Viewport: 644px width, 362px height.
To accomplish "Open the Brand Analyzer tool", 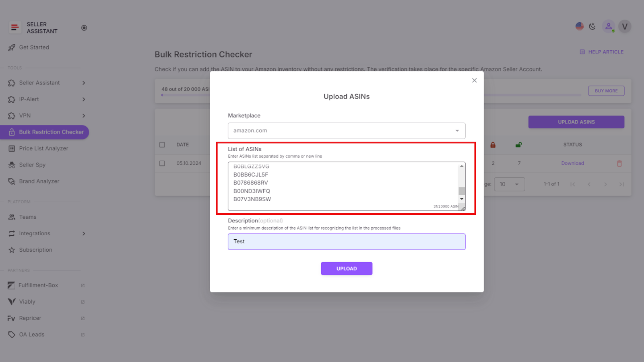I will [38, 181].
